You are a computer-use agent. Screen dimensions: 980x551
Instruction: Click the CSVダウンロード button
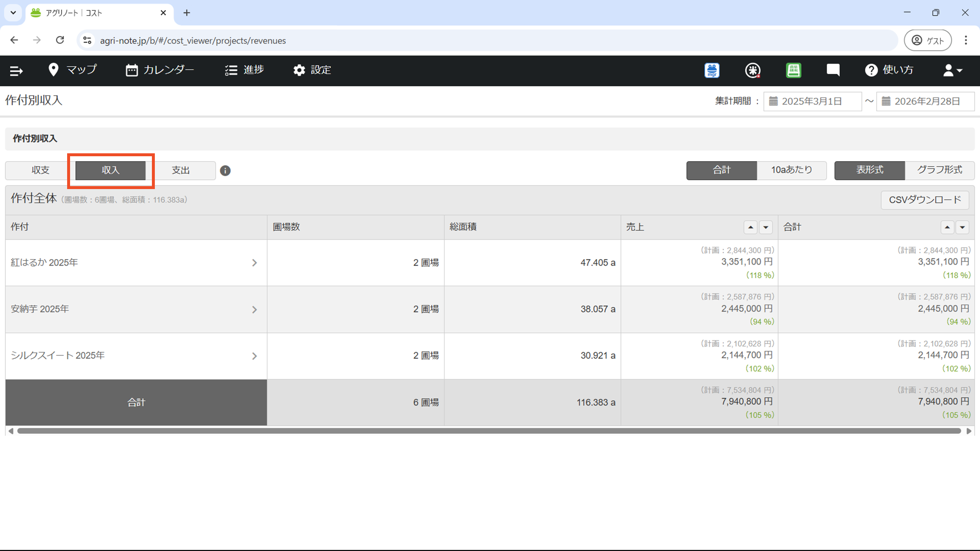tap(925, 200)
